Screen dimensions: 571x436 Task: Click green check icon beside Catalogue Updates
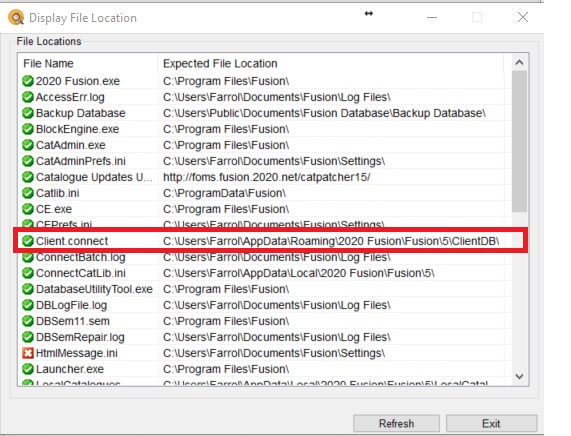[28, 177]
